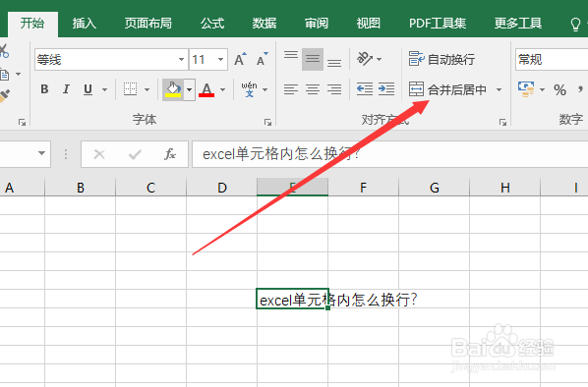The width and height of the screenshot is (588, 387).
Task: Toggle italic formatting
Action: coord(66,89)
